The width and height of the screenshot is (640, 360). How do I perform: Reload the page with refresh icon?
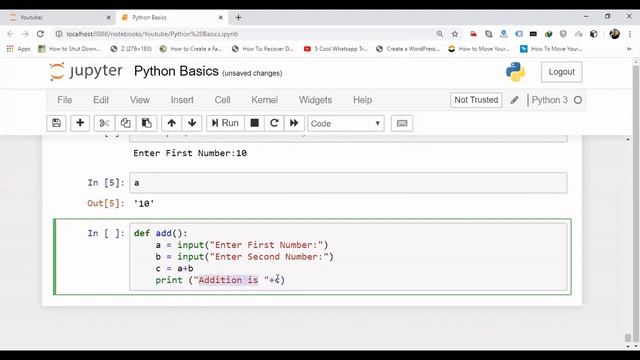point(40,34)
